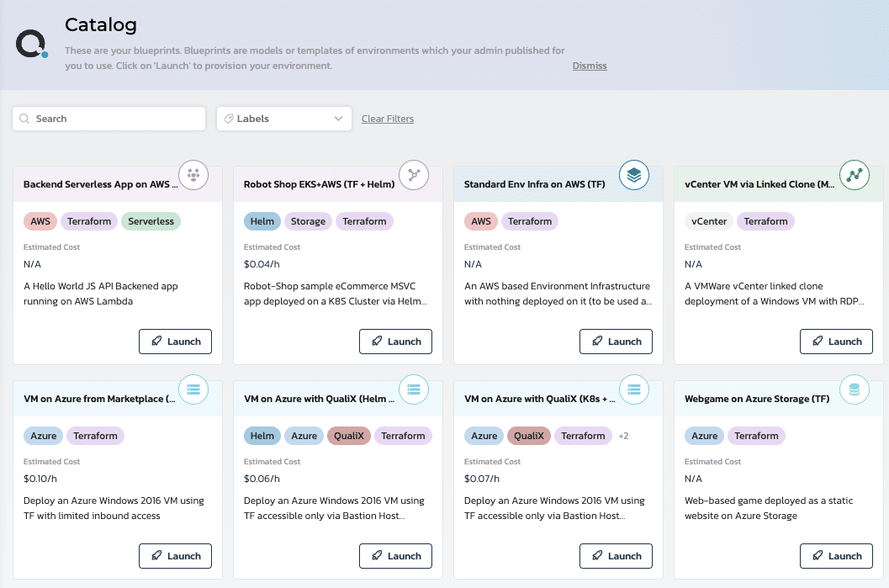Click the Standard Env Infra layers icon
Viewport: 889px width, 588px height.
pos(634,175)
